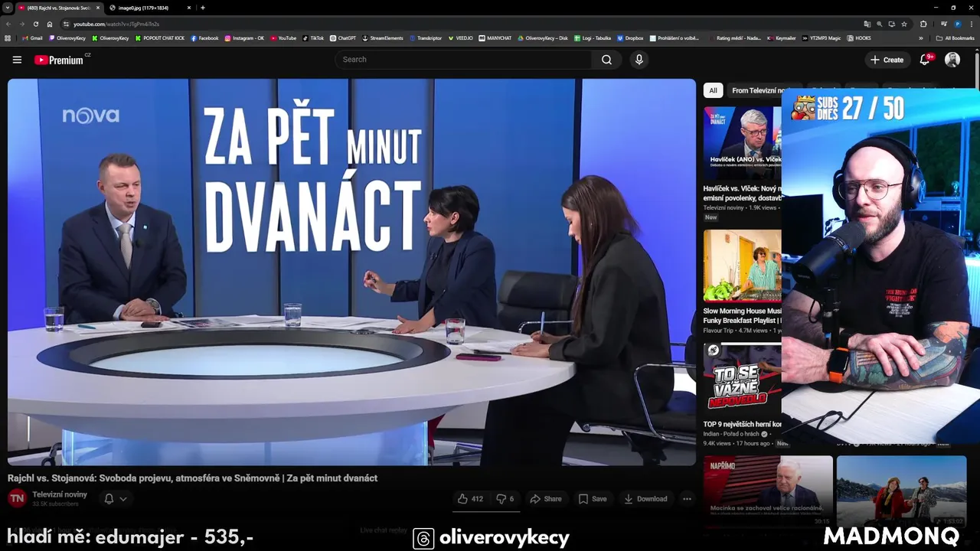The width and height of the screenshot is (980, 551).
Task: Click the Televizní noviny channel name
Action: [60, 494]
